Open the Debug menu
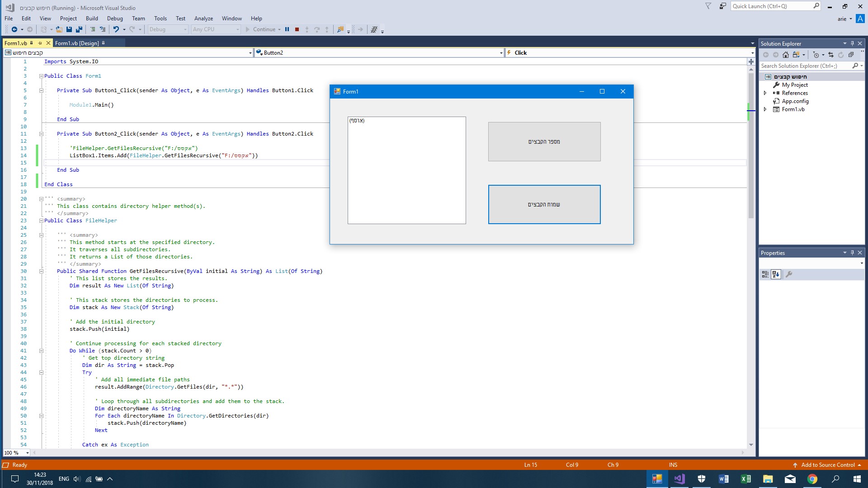 tap(115, 19)
